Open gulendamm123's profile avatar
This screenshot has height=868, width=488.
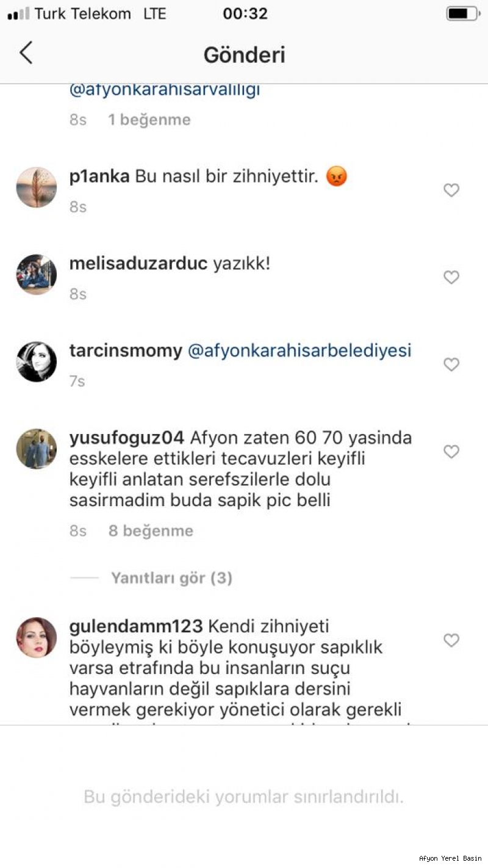click(36, 637)
